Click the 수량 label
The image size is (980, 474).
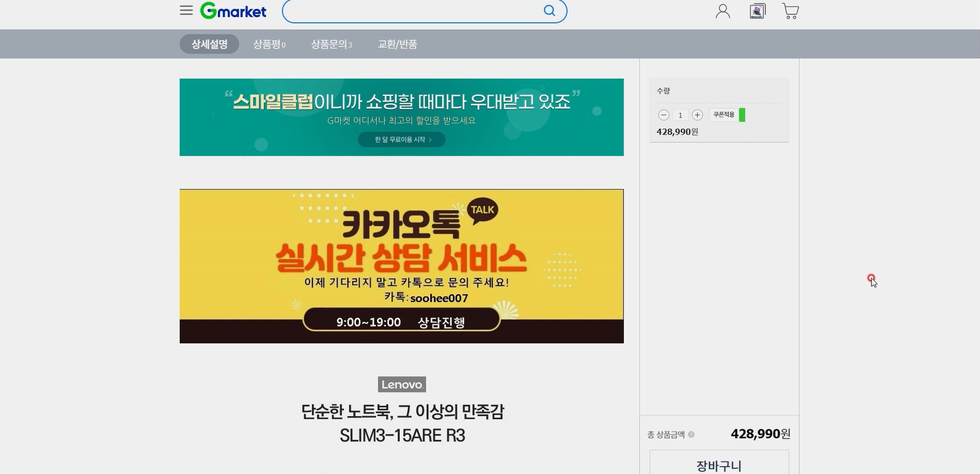click(663, 91)
